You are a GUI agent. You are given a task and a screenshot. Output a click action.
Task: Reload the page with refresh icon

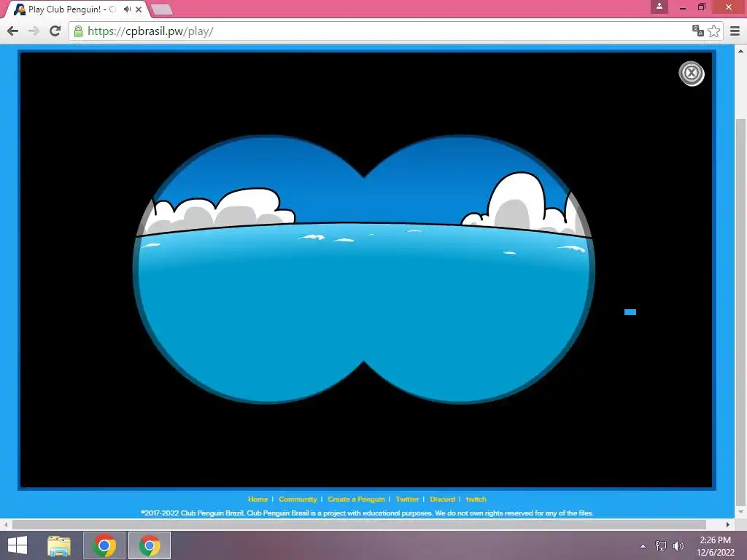point(55,31)
